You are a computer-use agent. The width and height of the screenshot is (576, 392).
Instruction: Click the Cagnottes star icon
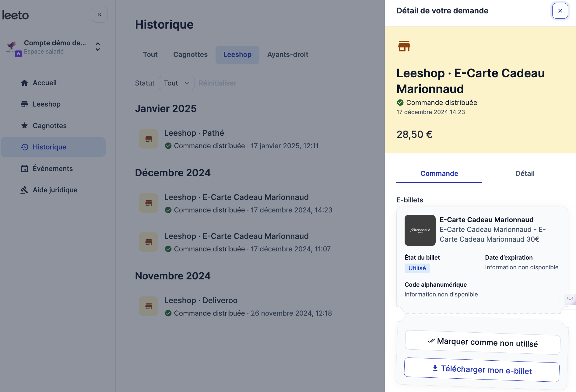point(25,125)
